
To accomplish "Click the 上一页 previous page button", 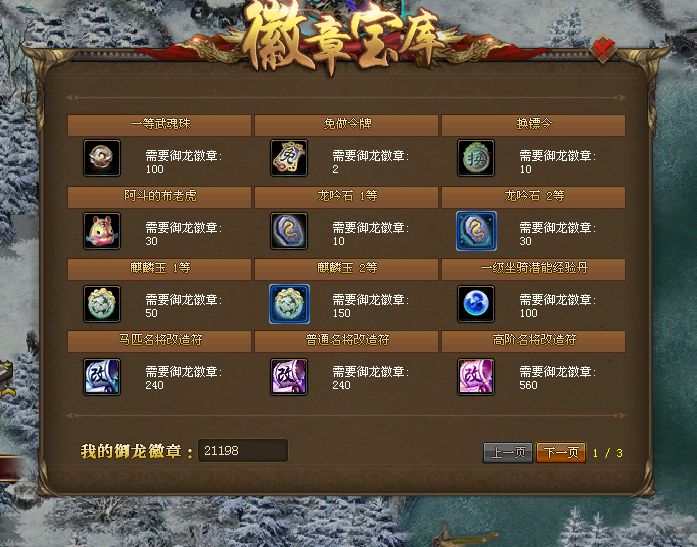I will pos(508,452).
